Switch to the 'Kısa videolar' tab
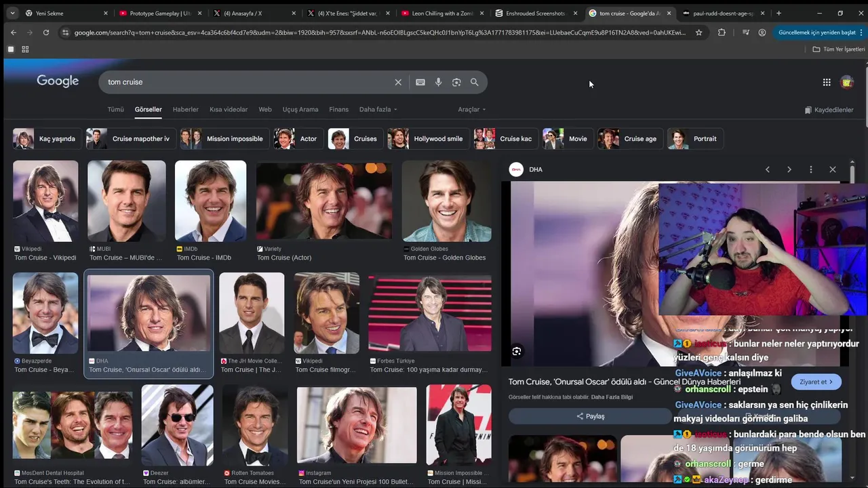 229,109
